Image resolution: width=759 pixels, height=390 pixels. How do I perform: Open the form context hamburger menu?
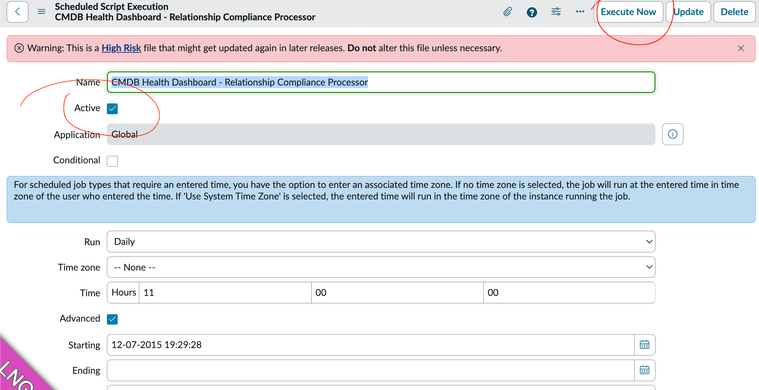click(42, 12)
